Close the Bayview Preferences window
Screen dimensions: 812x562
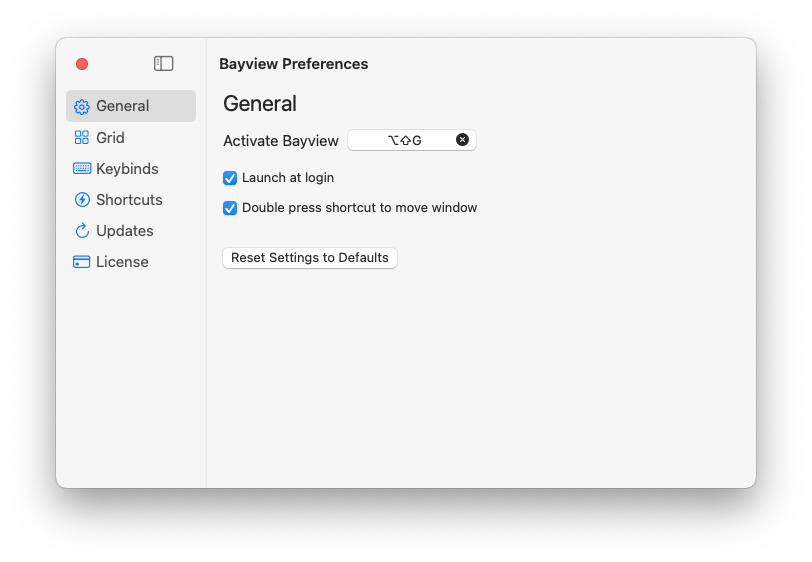82,64
